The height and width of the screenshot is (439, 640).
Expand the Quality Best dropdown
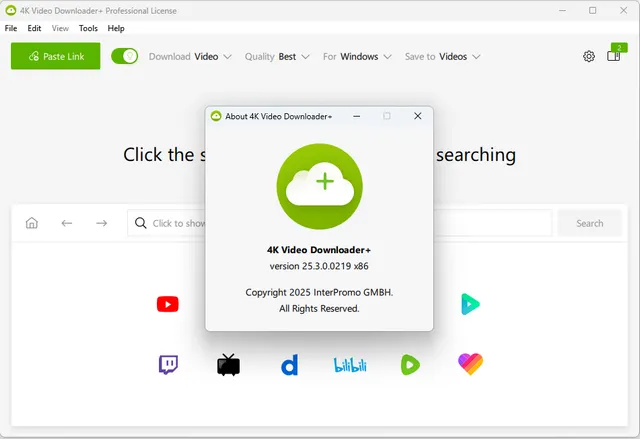click(x=277, y=56)
